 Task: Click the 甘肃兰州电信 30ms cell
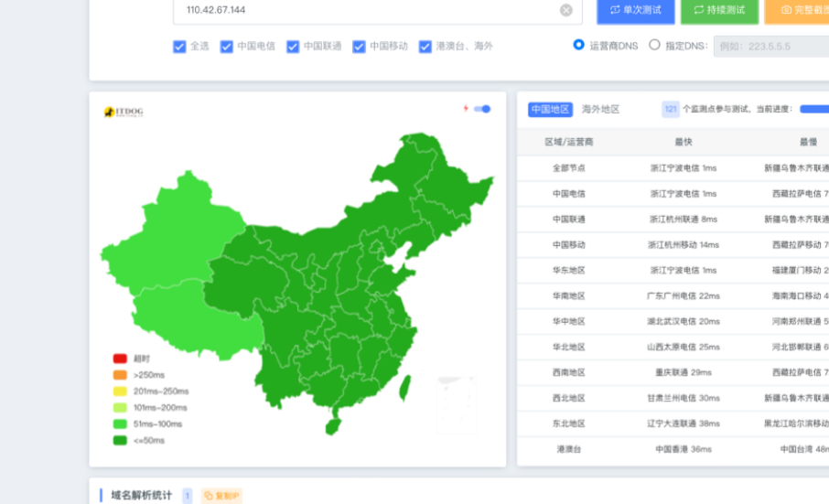[684, 398]
